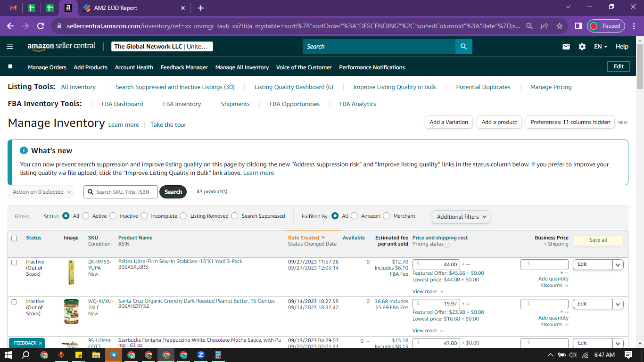Click the info icon beside Pricing status
Viewport: 644px width, 362px height.
pos(447,245)
